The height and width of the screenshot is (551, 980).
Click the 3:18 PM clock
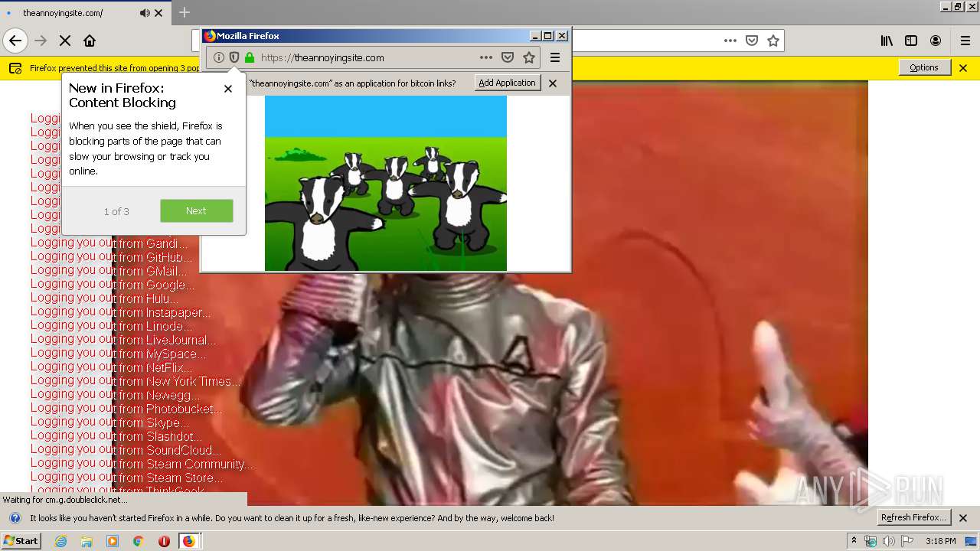coord(940,541)
